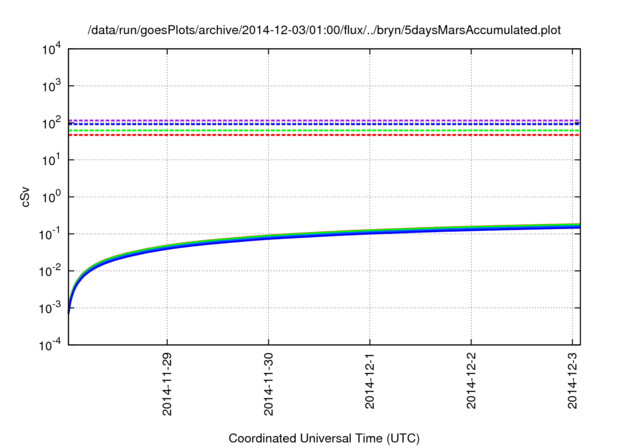Image resolution: width=640 pixels, height=448 pixels.
Task: Click the purple dashed threshold line
Action: pos(324,120)
